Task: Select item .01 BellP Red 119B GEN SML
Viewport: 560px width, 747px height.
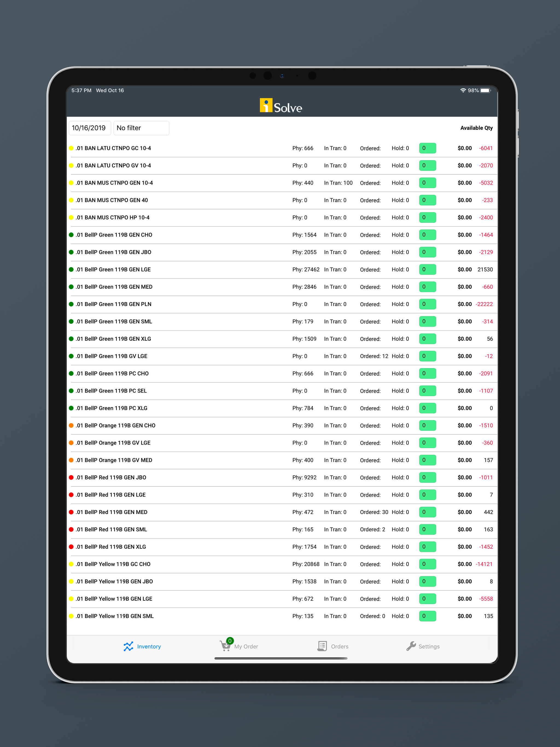Action: [x=111, y=530]
